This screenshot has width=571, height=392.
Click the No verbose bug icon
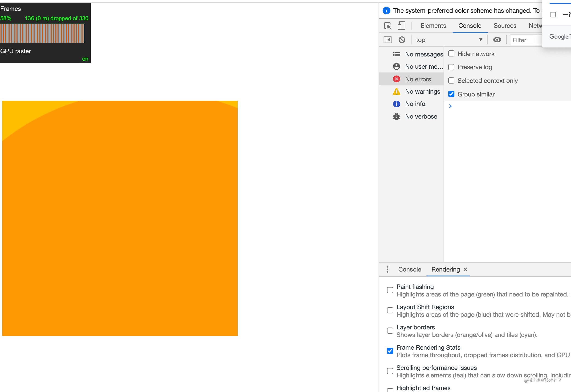(x=396, y=116)
